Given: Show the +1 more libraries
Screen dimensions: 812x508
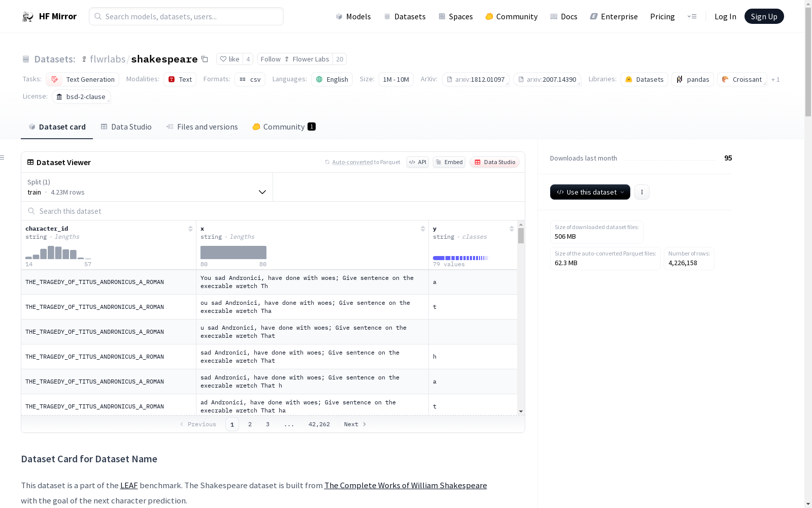Looking at the screenshot, I should pos(775,79).
